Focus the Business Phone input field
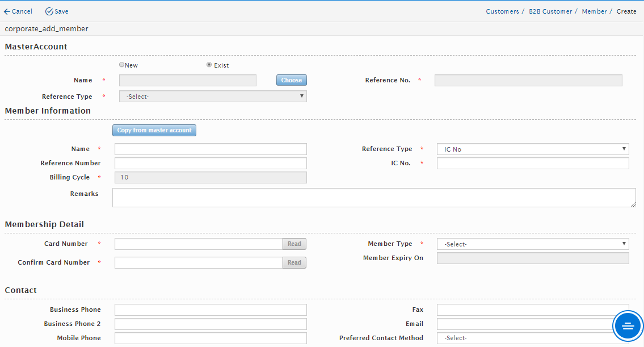The width and height of the screenshot is (644, 347). coord(211,310)
